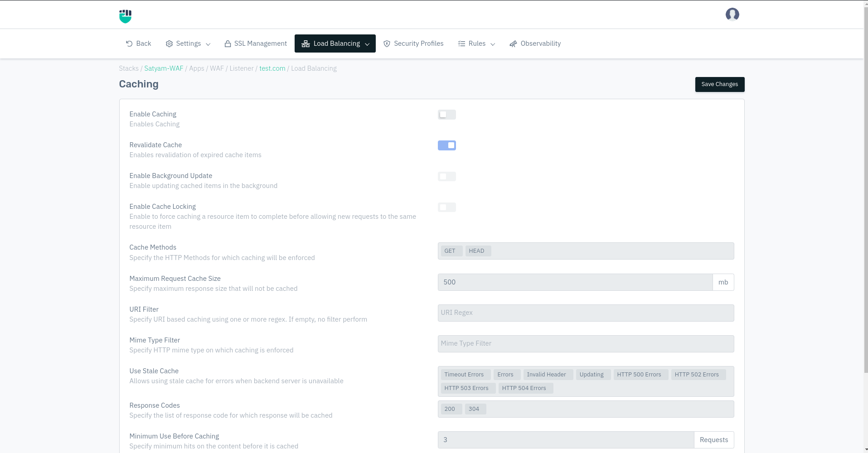The width and height of the screenshot is (868, 453).
Task: Click the page vertical scrollbar
Action: (x=865, y=190)
